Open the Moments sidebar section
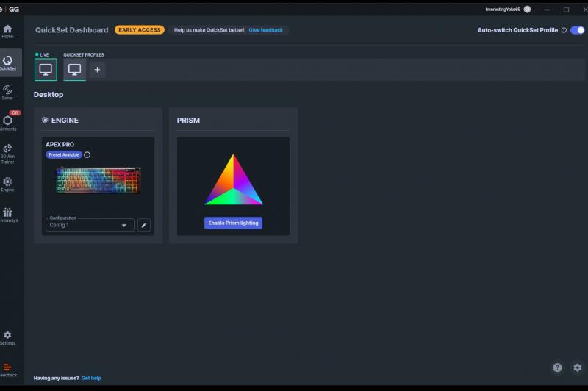 click(7, 123)
